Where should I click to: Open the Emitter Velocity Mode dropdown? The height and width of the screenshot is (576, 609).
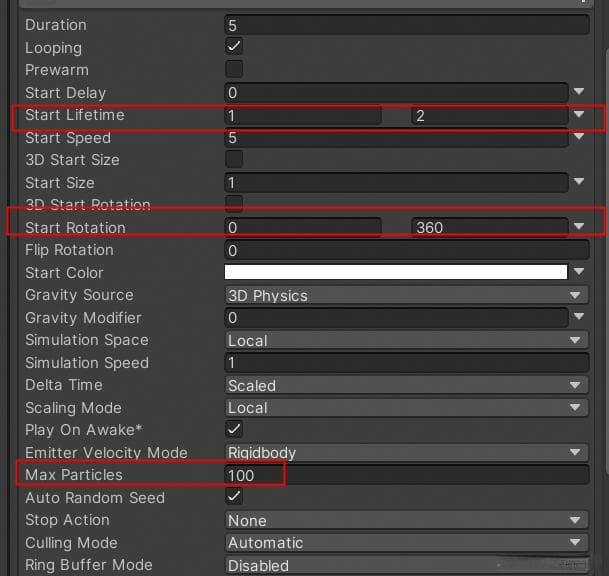(406, 452)
